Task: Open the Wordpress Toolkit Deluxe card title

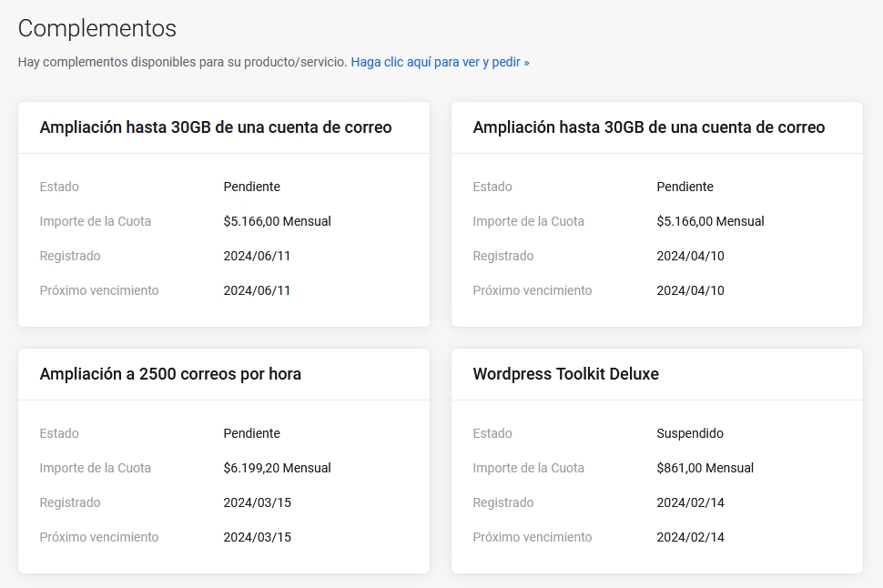Action: pos(565,374)
